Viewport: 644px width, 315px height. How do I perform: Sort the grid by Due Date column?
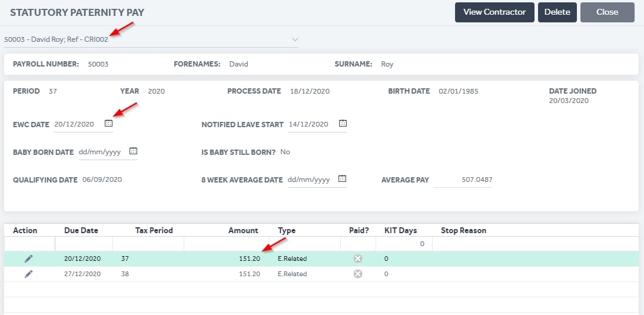[81, 230]
